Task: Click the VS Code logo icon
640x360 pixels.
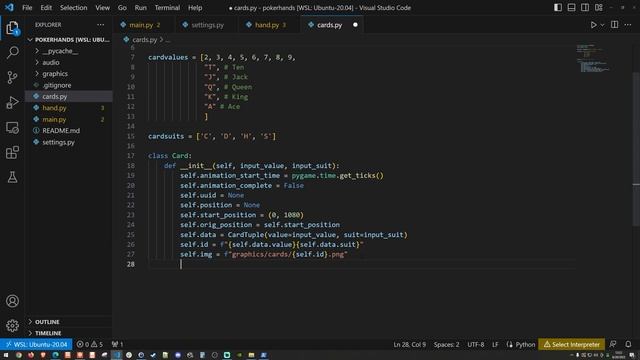Action: [x=9, y=7]
